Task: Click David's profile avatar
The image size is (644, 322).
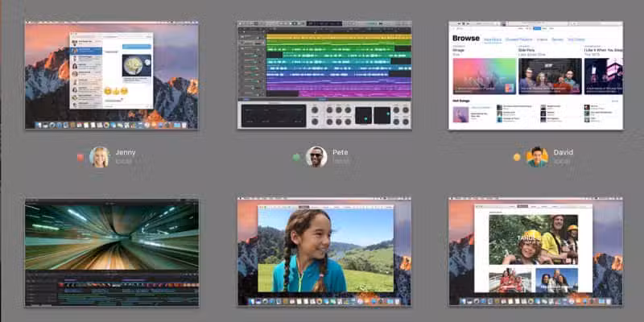Action: click(537, 156)
